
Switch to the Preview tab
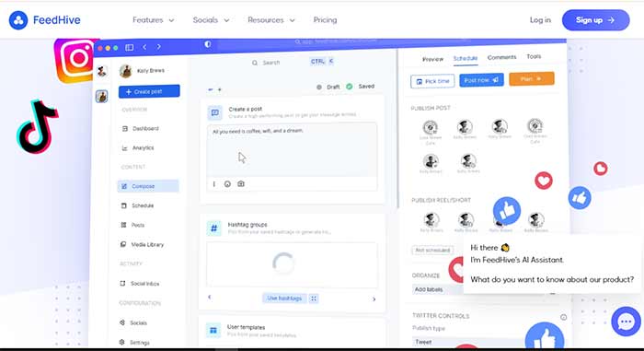tap(432, 59)
